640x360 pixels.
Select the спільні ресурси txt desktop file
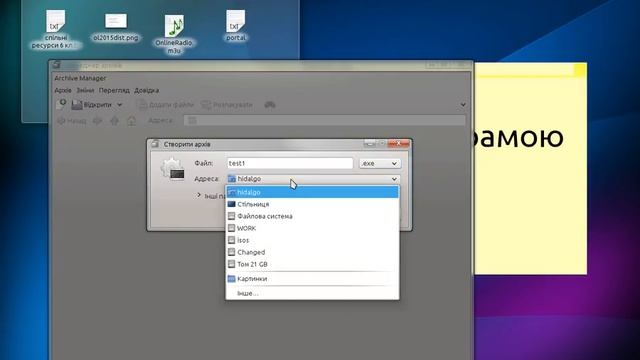point(56,30)
